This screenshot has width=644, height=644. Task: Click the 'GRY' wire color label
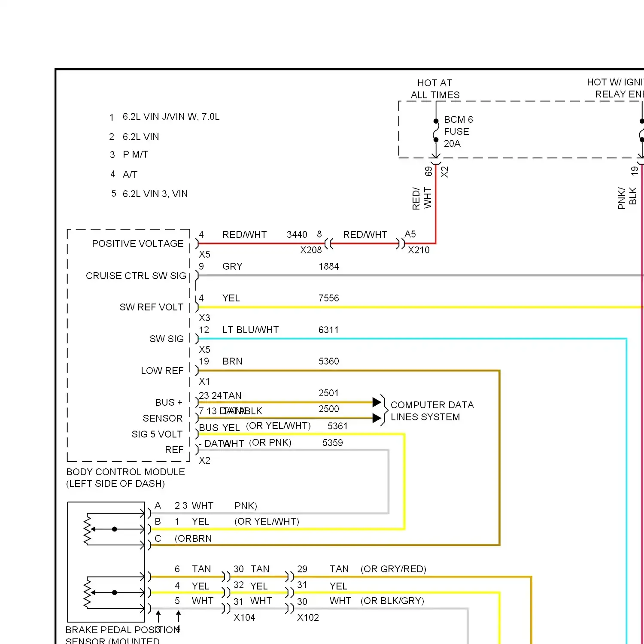(x=232, y=266)
